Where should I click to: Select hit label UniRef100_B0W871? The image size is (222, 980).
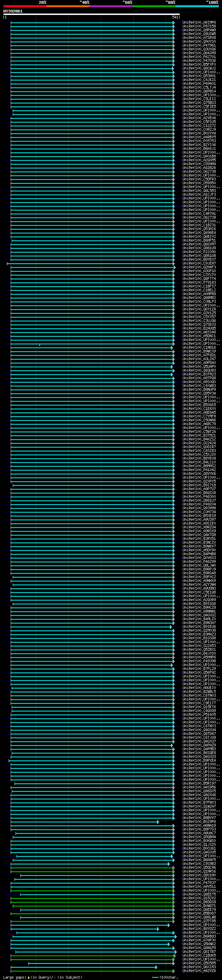(x=199, y=906)
